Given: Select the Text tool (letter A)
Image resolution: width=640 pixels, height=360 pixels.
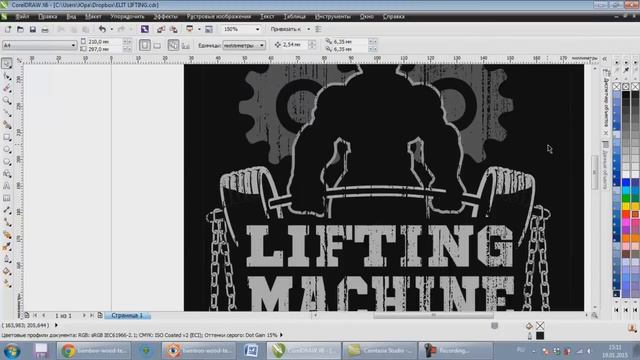Looking at the screenshot, I should [7, 186].
